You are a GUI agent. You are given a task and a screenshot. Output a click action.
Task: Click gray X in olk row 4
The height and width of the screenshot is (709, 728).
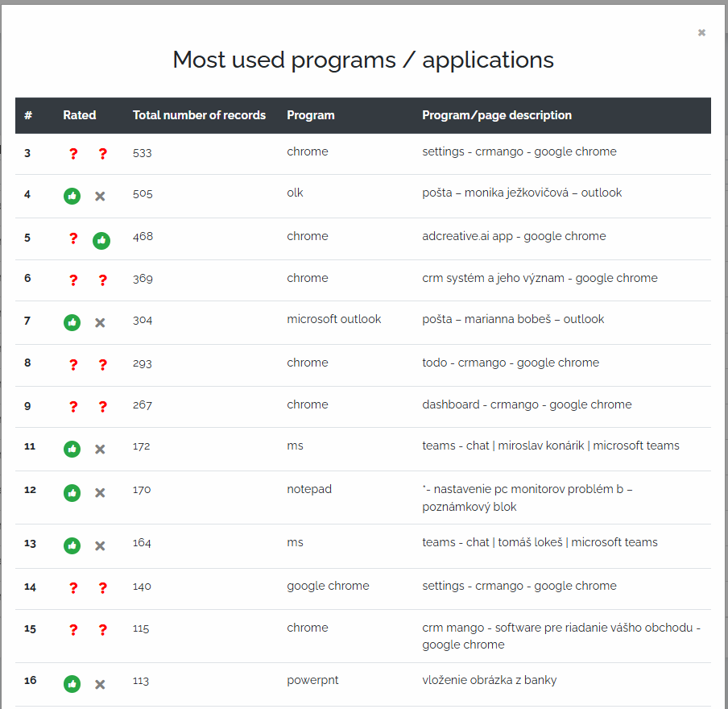click(100, 196)
